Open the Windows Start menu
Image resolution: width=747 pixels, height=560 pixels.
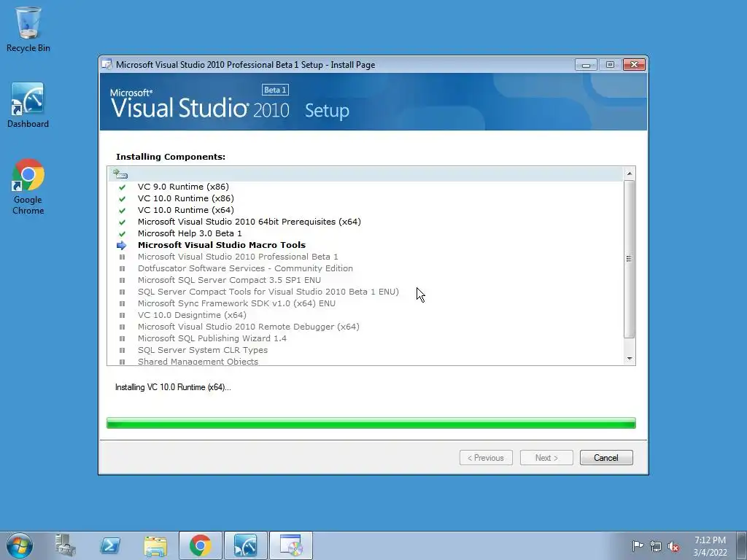[x=20, y=545]
